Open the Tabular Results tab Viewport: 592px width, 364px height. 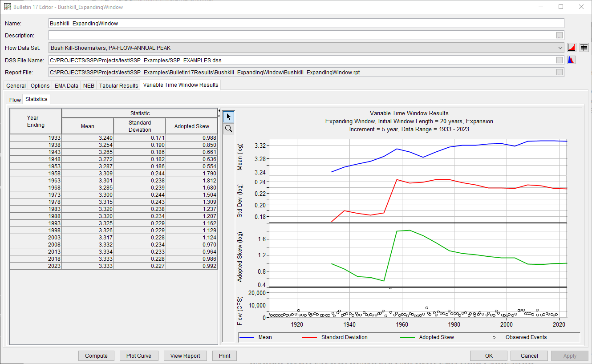click(x=118, y=85)
